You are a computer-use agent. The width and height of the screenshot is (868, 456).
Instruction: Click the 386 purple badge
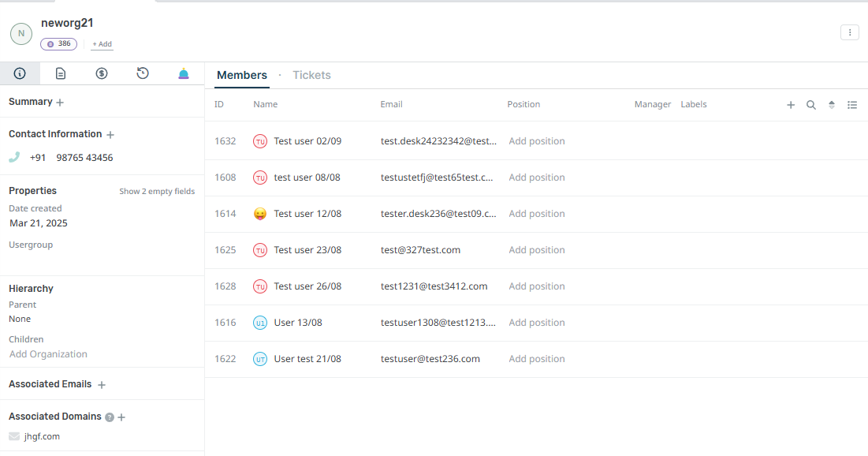[58, 44]
